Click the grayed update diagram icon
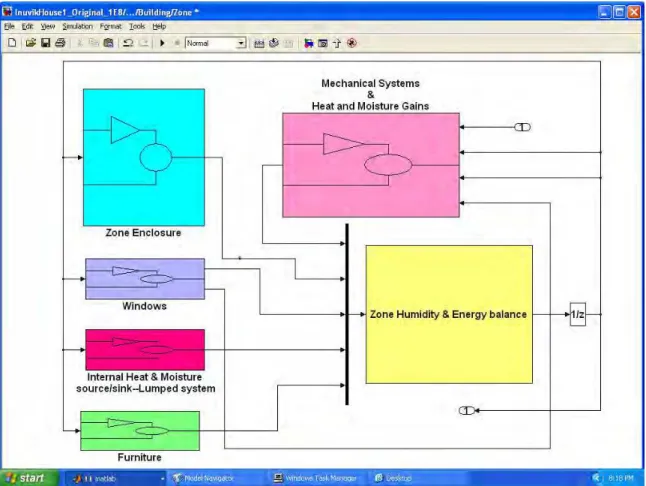The width and height of the screenshot is (646, 486). (289, 43)
